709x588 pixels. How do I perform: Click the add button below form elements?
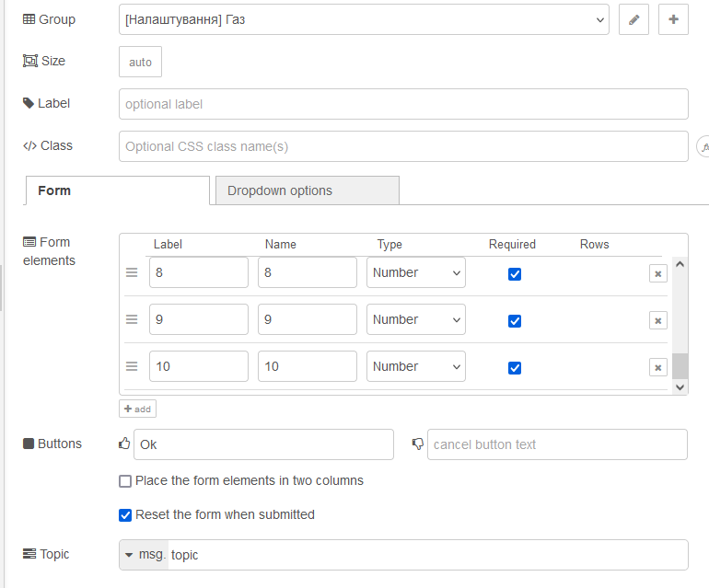click(x=137, y=409)
